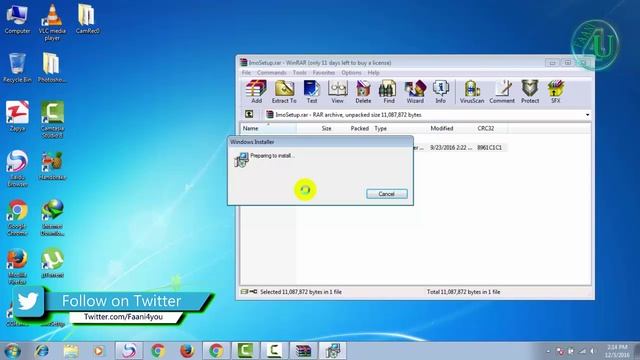
Task: Open the Windows Start menu
Action: pos(13,351)
